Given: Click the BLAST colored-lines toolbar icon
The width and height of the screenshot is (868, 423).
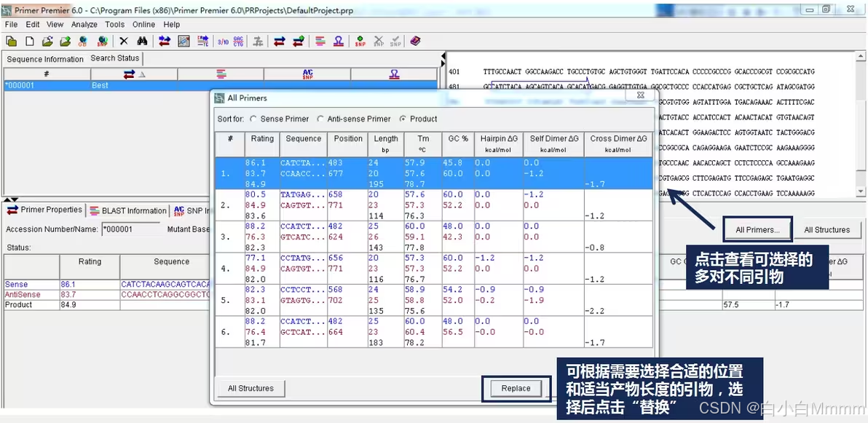Looking at the screenshot, I should point(320,41).
